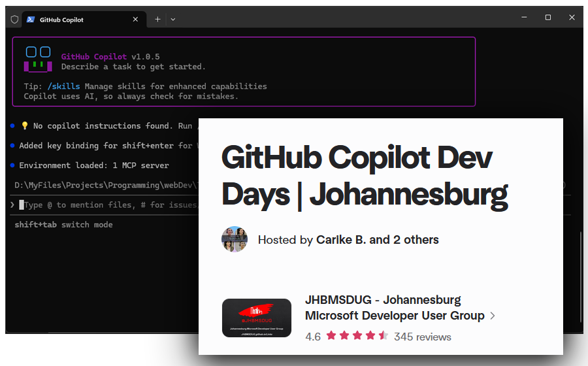Open host Carike B. and 2 others
The height and width of the screenshot is (366, 588).
click(377, 240)
